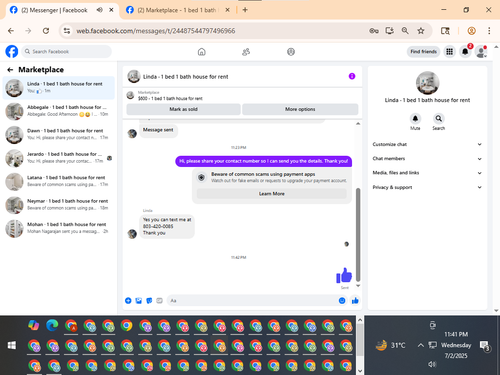Open Windows Start button
The image size is (500, 375).
tap(12, 345)
